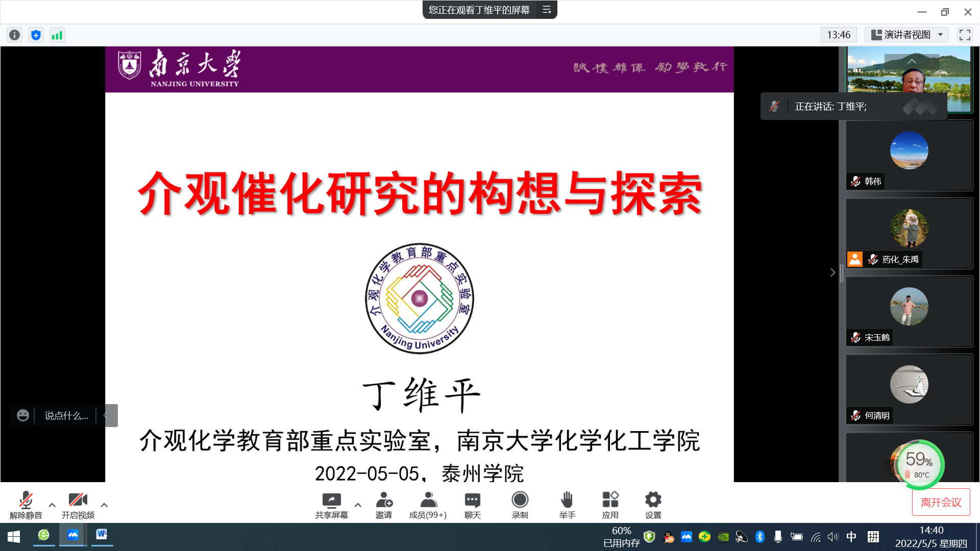
Task: Expand audio options arrow beside mute
Action: pyautogui.click(x=52, y=505)
